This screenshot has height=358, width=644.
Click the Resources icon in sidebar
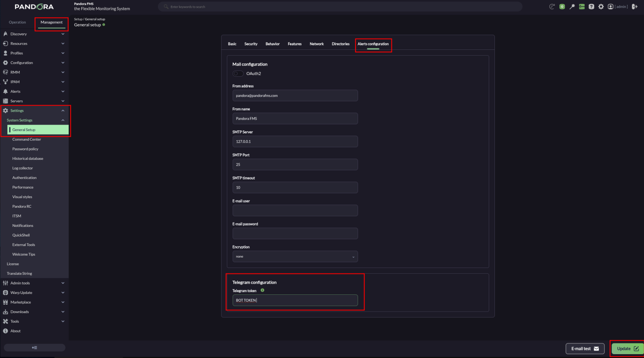(x=5, y=44)
